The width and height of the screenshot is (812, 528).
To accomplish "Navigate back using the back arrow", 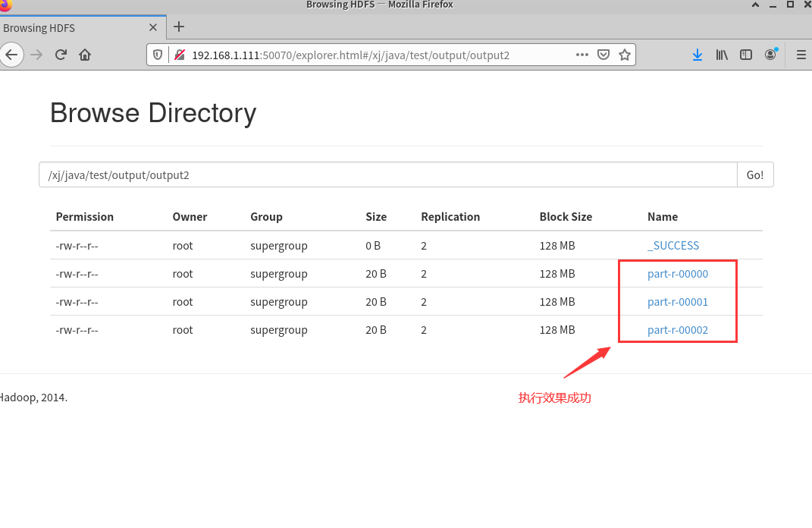I will point(12,55).
